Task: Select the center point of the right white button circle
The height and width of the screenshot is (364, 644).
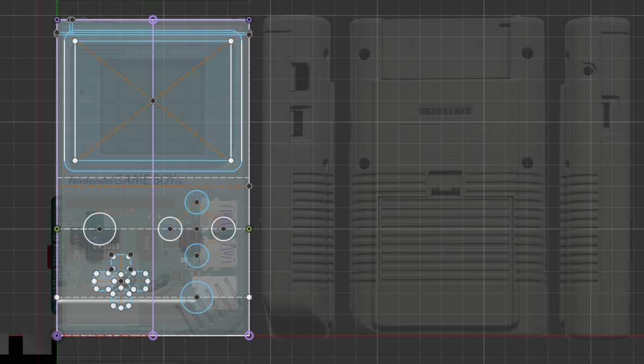Action: pyautogui.click(x=223, y=229)
